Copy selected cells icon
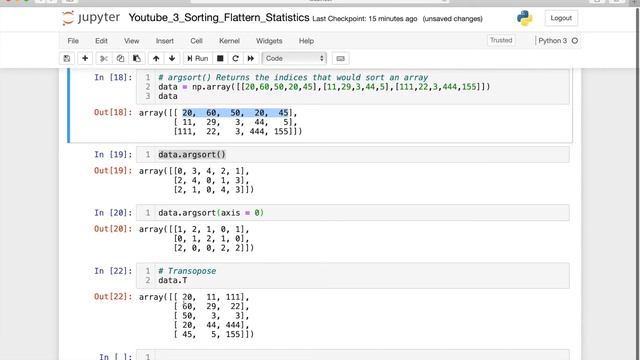The image size is (640, 360). (x=120, y=58)
